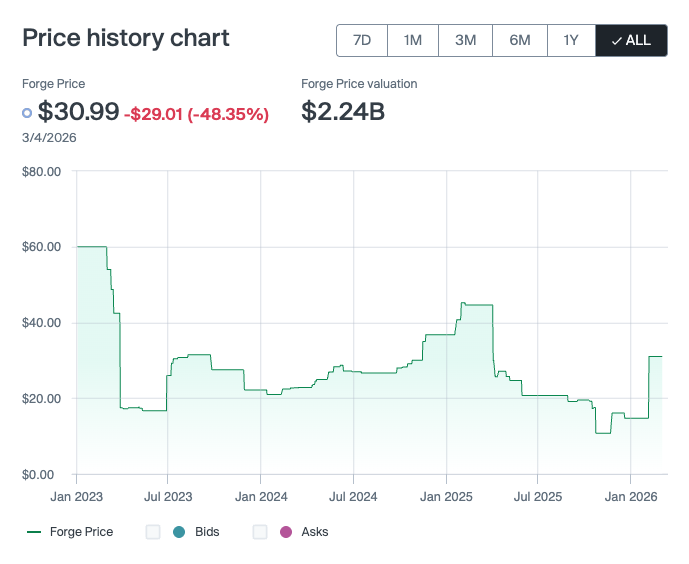689x564 pixels.
Task: Click the teal Bids legend dot
Action: [x=179, y=532]
